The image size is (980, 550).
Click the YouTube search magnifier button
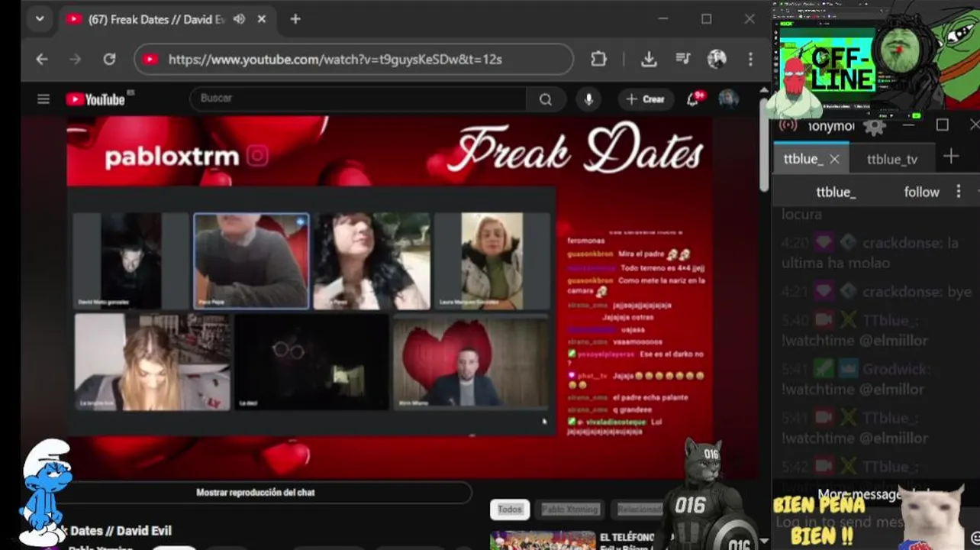pyautogui.click(x=545, y=99)
